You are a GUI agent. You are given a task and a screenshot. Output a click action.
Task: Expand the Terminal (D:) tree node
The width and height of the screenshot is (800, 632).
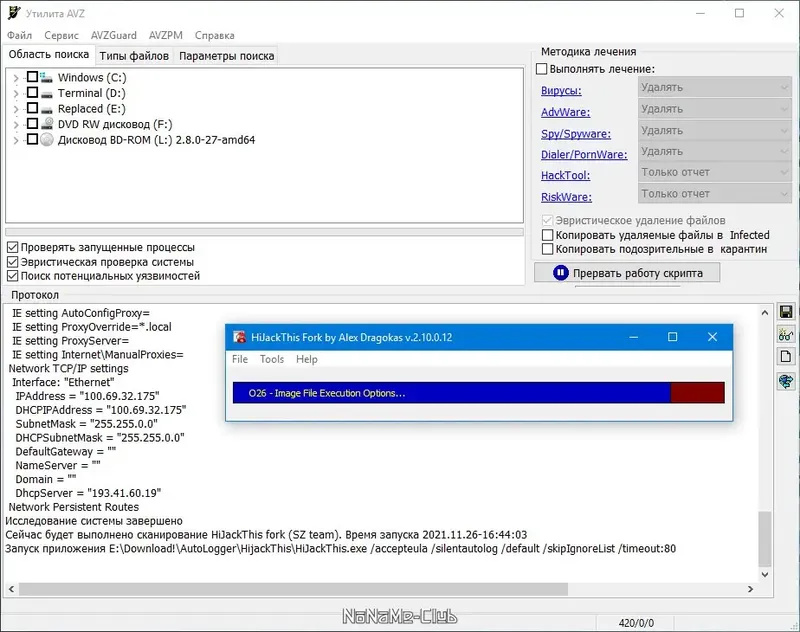point(16,94)
